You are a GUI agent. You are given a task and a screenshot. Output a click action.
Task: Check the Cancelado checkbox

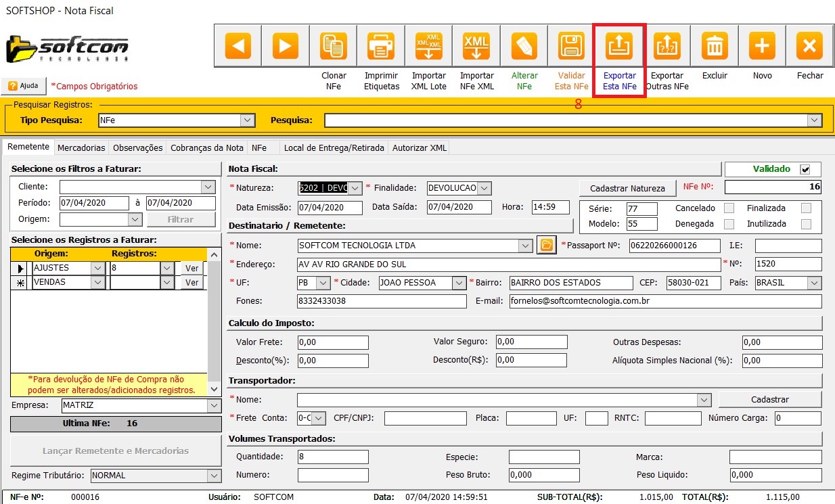tap(729, 208)
